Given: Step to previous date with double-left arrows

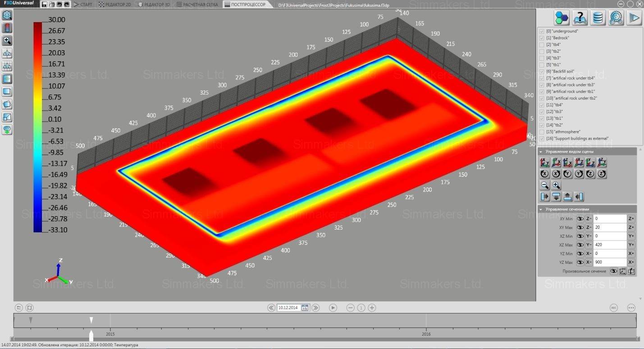Looking at the screenshot, I should pos(271,308).
